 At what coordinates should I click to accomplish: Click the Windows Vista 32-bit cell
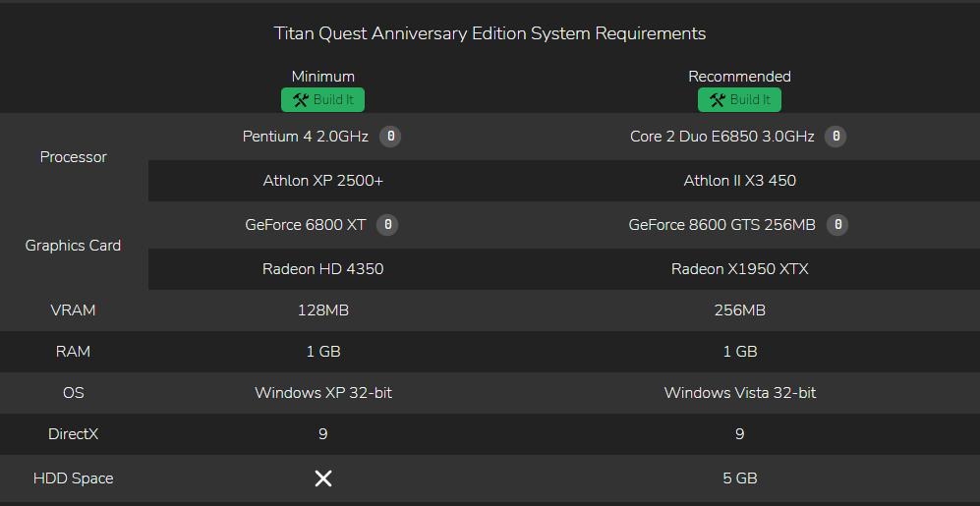(x=739, y=393)
